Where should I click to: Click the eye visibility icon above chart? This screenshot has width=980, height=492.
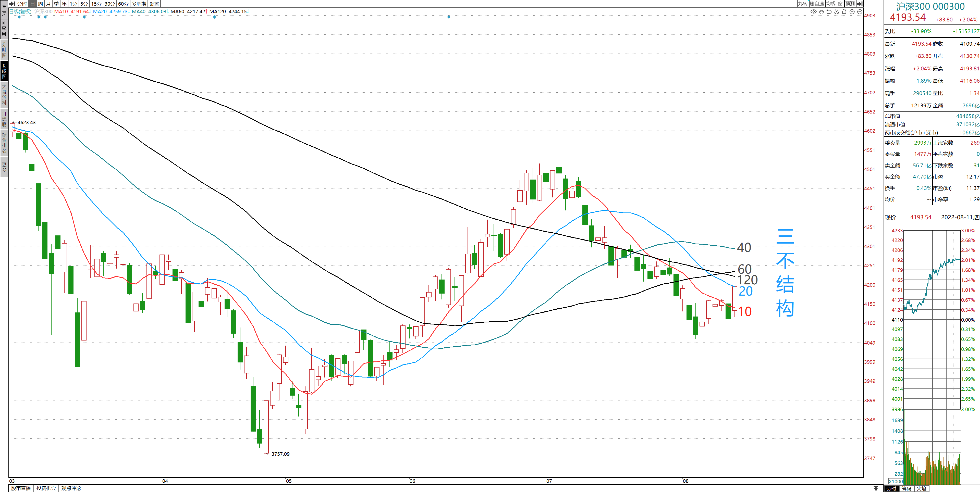(813, 11)
